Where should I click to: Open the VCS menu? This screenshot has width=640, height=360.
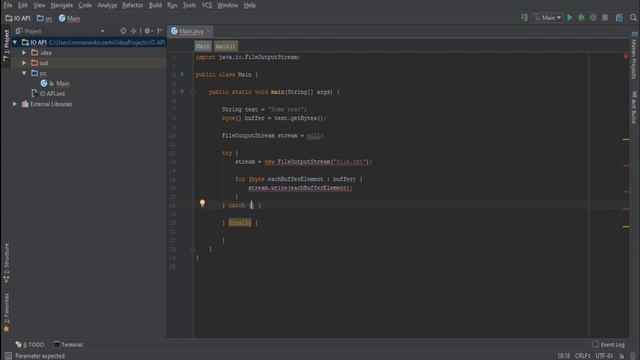tap(207, 5)
